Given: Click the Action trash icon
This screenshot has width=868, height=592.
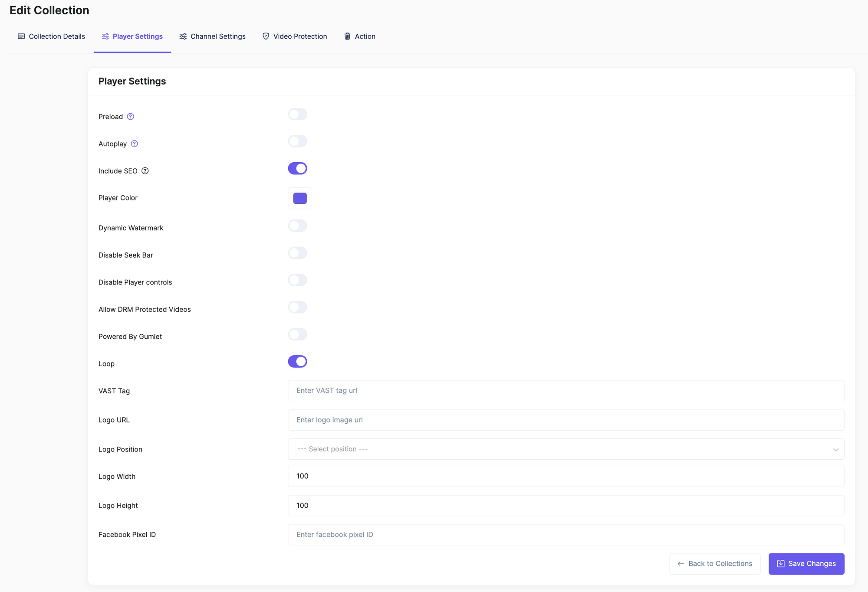Looking at the screenshot, I should click(x=347, y=36).
